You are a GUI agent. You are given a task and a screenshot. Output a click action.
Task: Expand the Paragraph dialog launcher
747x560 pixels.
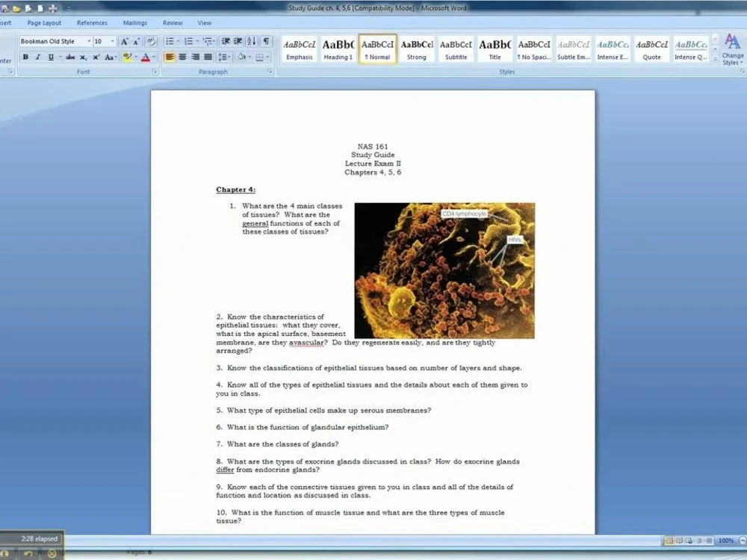(270, 72)
